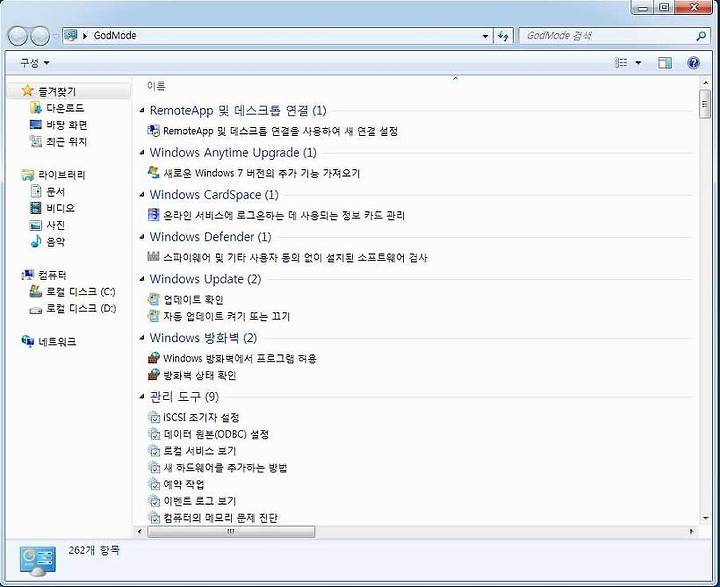Click the vertical scrollbar down arrow

(705, 518)
